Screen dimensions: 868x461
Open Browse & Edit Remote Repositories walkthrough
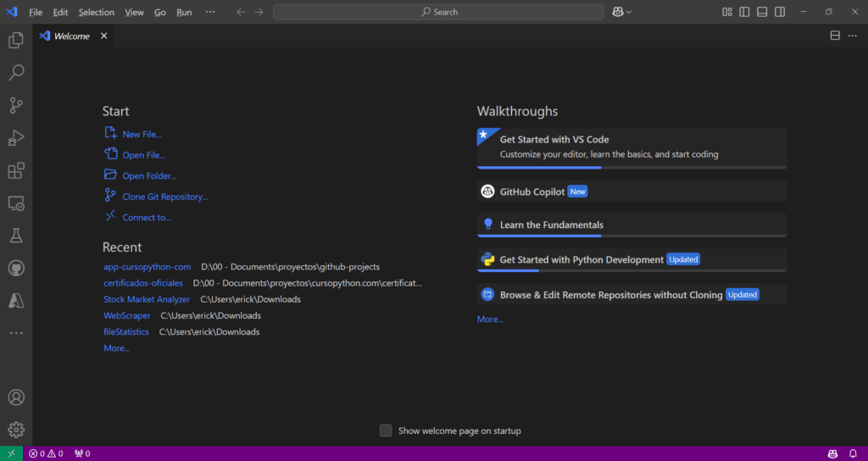[632, 294]
